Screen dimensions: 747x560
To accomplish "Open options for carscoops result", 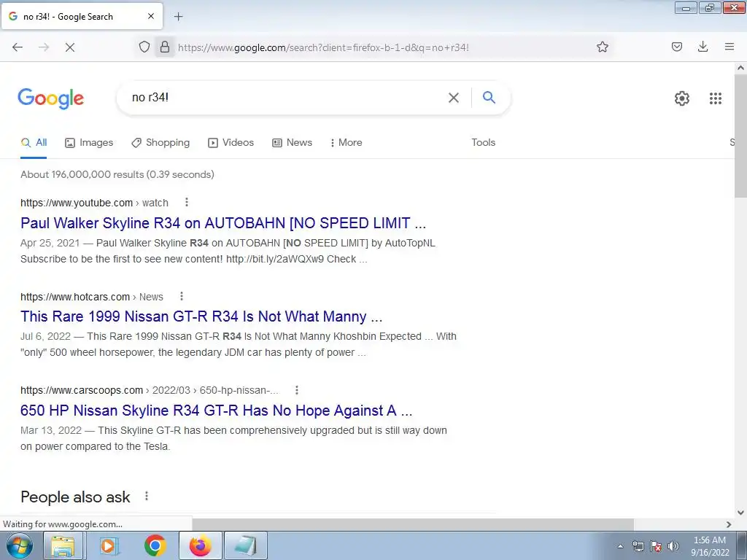I will coord(297,390).
